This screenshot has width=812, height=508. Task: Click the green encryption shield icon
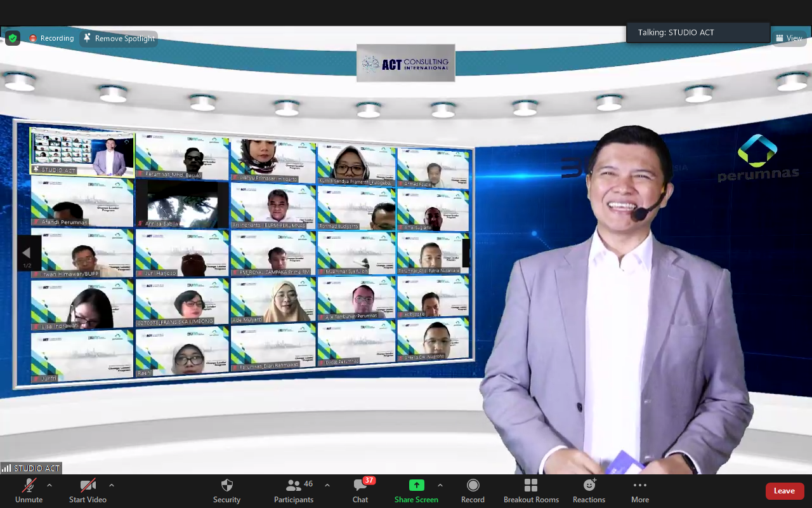pos(13,38)
